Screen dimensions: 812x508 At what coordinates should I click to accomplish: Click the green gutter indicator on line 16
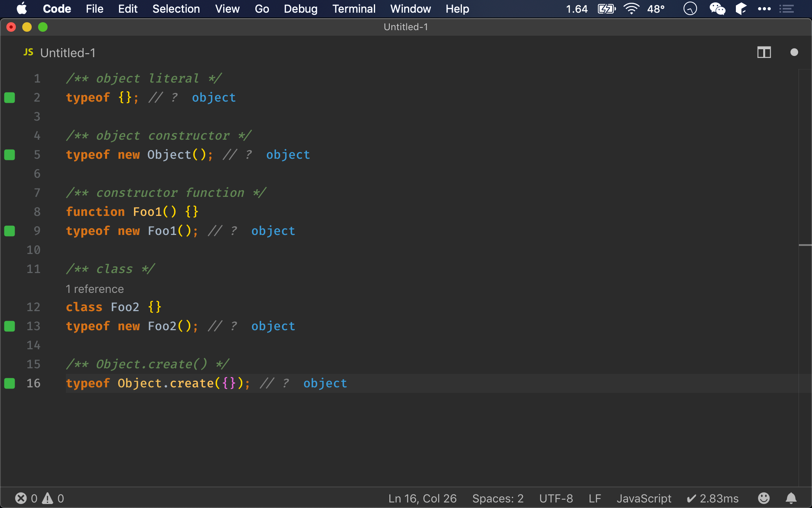[10, 383]
